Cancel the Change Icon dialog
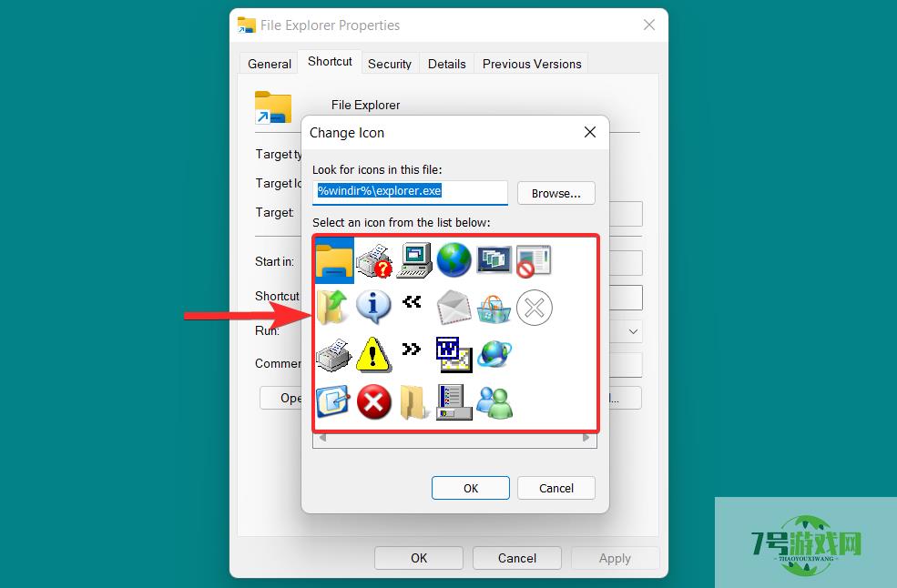Viewport: 897px width, 588px height. pyautogui.click(x=556, y=488)
